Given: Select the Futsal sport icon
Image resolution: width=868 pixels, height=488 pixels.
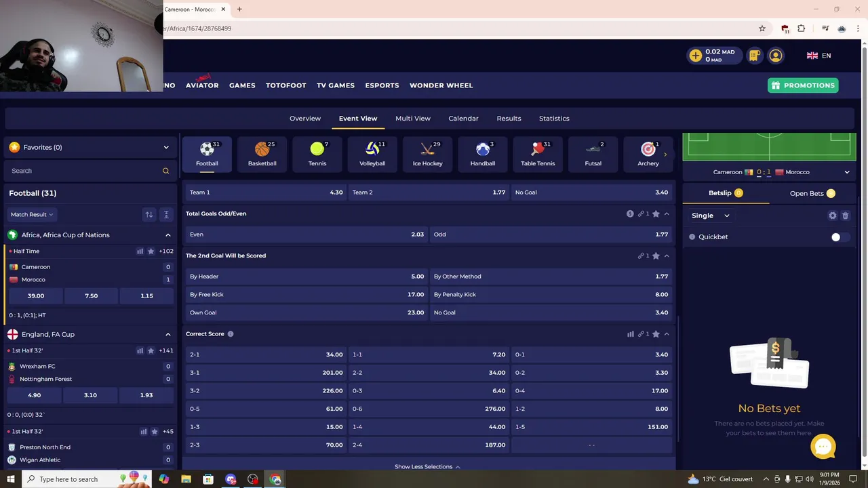Looking at the screenshot, I should [593, 154].
